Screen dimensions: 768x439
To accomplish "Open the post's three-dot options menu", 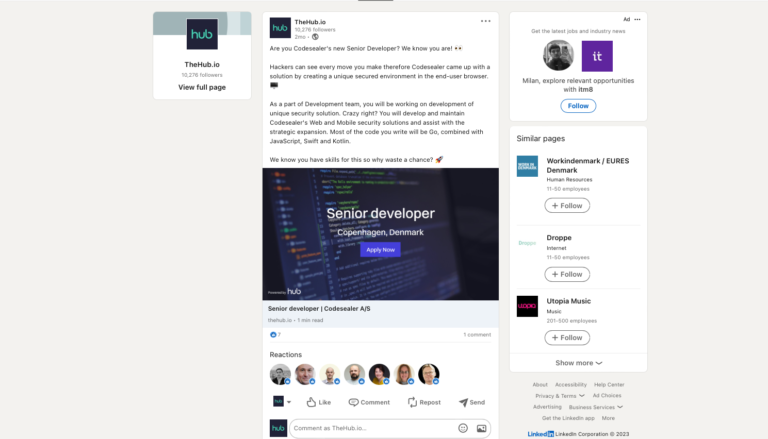I will (x=485, y=21).
